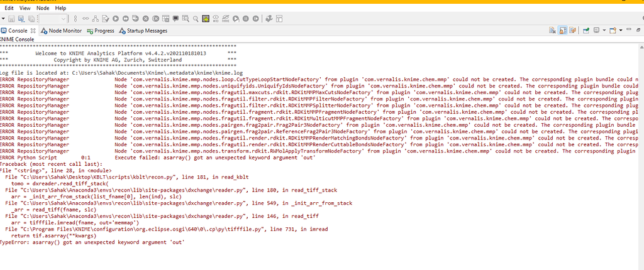
Task: Open the Node menu
Action: [x=43, y=8]
